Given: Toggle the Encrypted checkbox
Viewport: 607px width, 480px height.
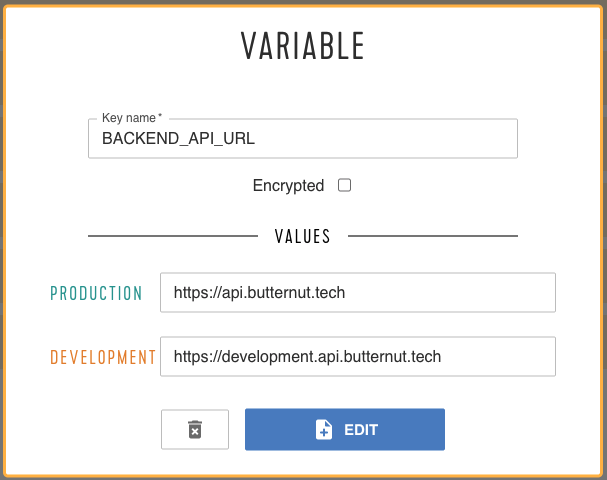Looking at the screenshot, I should [x=344, y=185].
